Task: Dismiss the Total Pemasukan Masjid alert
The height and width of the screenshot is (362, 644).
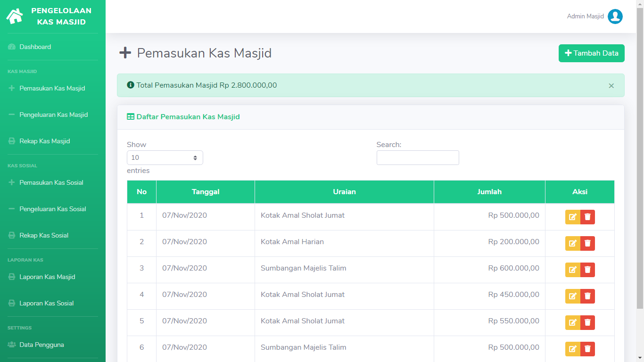Action: (x=611, y=86)
